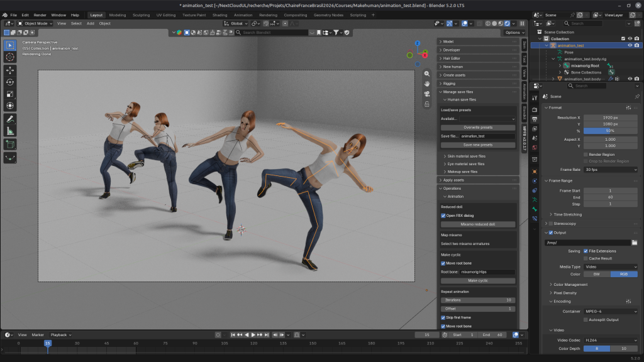The height and width of the screenshot is (362, 644).
Task: Click the Search BlenderKit field
Action: [x=272, y=33]
